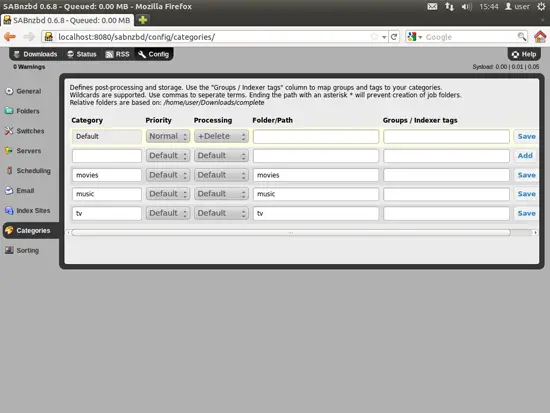Click the empty new category name field
Screen dimensions: 550x413
(107, 155)
